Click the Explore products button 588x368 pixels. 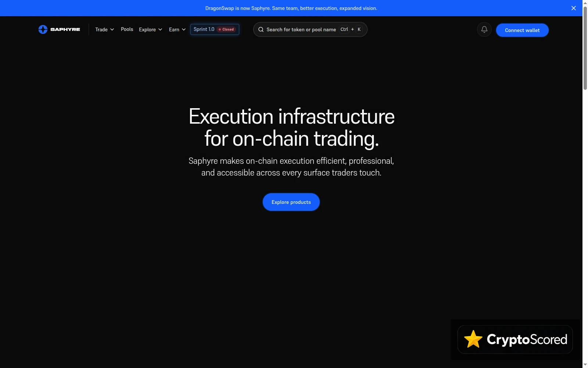coord(291,202)
